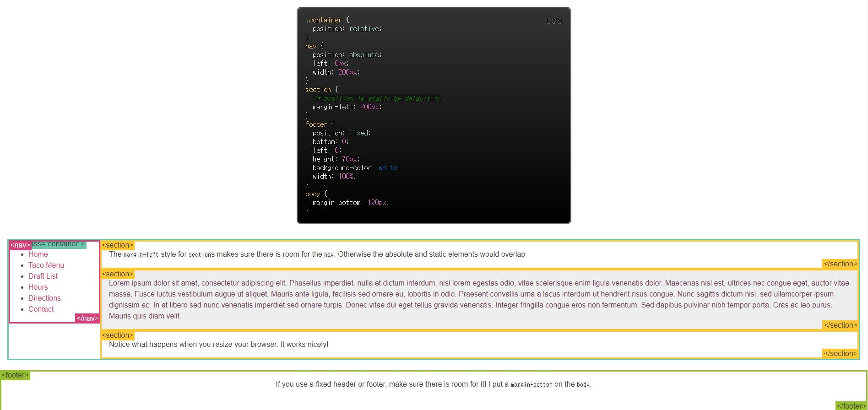Open the Draft List link
Viewport: 868px width, 410px height.
43,276
